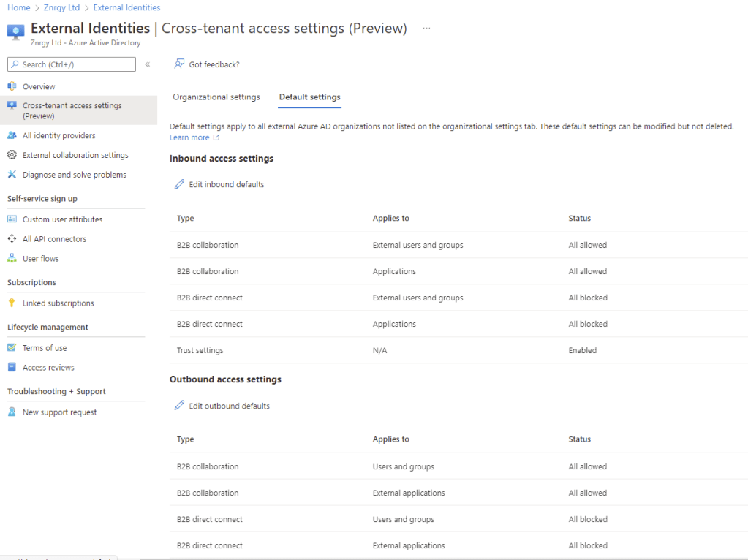Click Edit outbound defaults
Screen dimensions: 748x560
[222, 406]
